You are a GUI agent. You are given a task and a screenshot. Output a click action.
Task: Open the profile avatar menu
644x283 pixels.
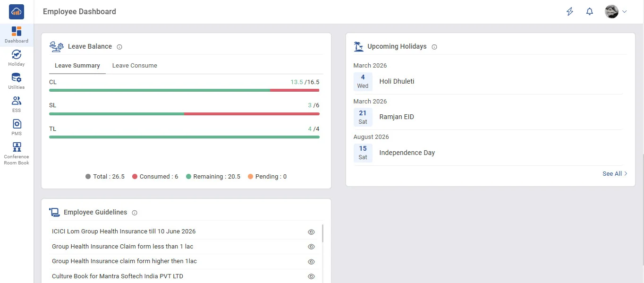tap(611, 12)
